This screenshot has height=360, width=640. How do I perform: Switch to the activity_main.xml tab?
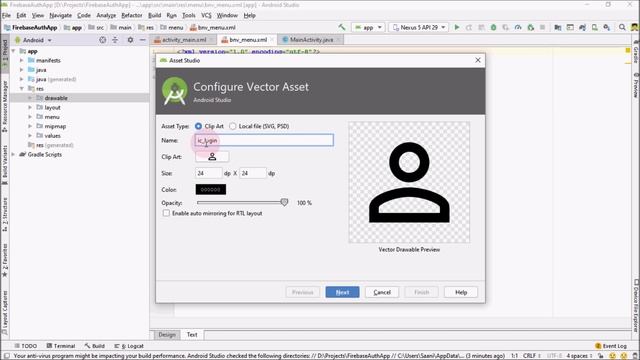(184, 40)
